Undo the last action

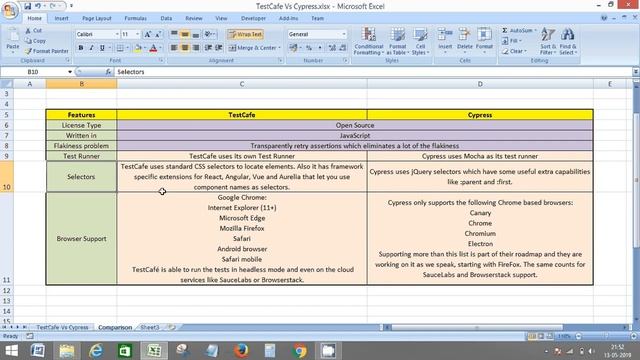[38, 6]
